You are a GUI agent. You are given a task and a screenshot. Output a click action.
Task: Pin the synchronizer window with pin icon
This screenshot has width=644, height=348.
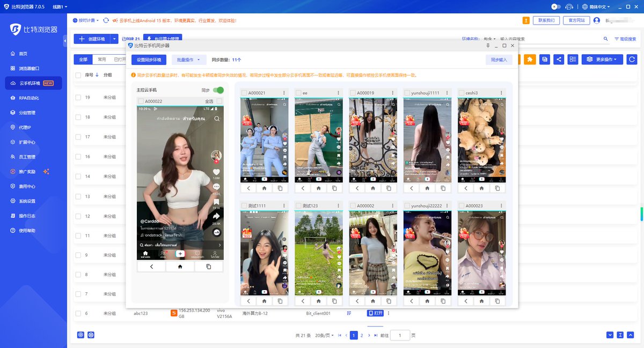click(487, 46)
